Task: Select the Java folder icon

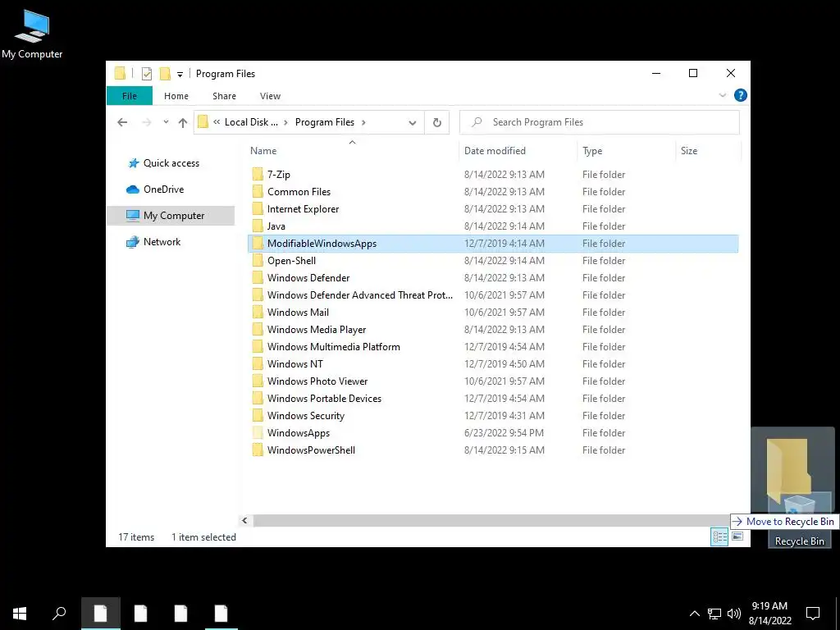Action: (258, 226)
